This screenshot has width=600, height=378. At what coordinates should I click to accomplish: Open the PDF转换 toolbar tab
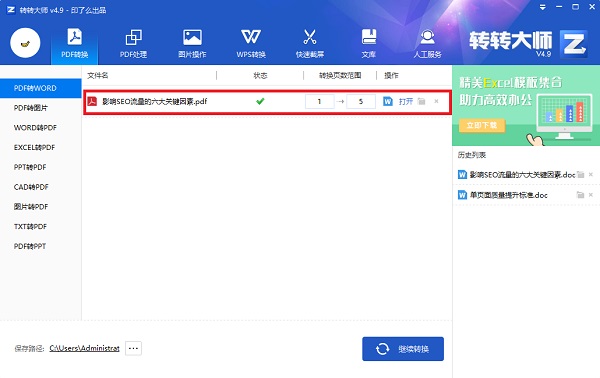tap(75, 44)
